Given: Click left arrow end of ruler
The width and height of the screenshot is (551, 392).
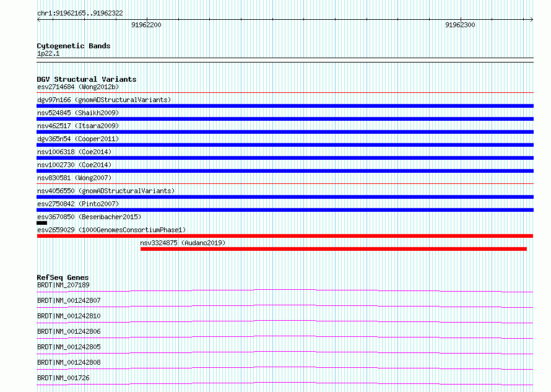Looking at the screenshot, I should tap(38, 20).
